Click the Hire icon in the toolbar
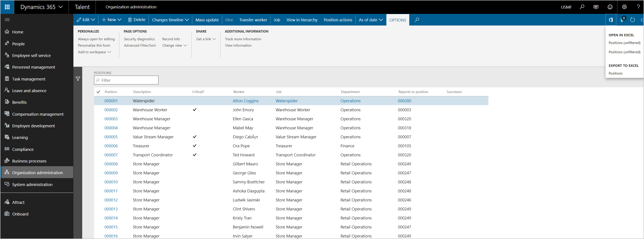This screenshot has width=644, height=239. tap(229, 19)
